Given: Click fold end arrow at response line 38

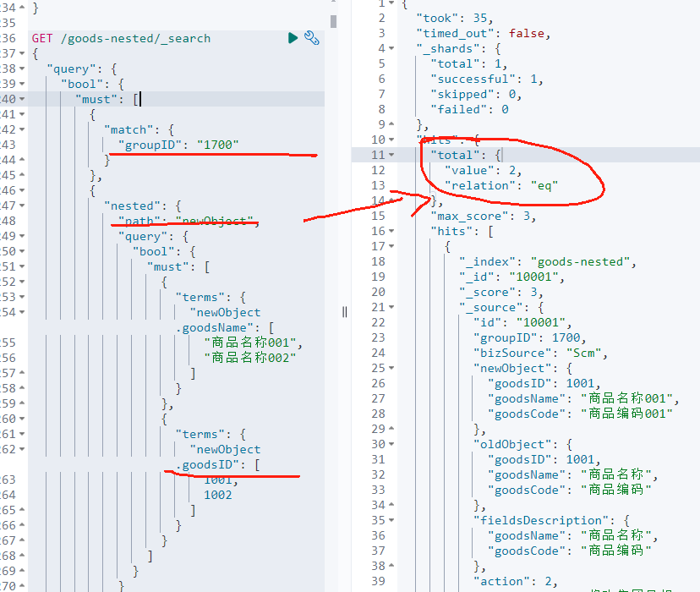Looking at the screenshot, I should tap(391, 566).
